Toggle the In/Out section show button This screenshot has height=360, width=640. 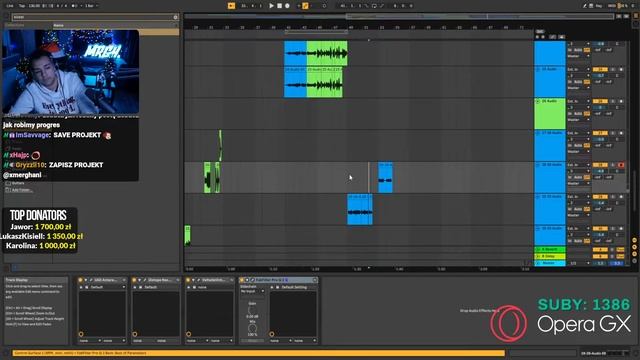click(634, 241)
